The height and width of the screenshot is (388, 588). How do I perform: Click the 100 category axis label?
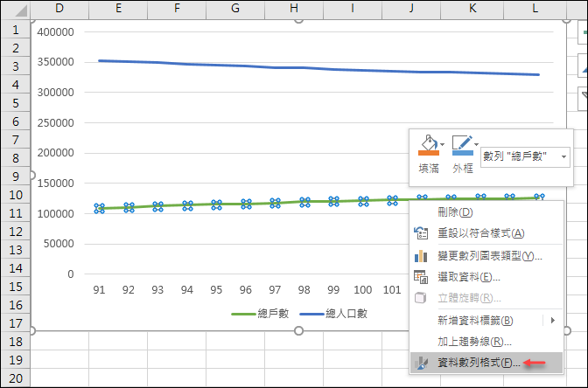362,289
